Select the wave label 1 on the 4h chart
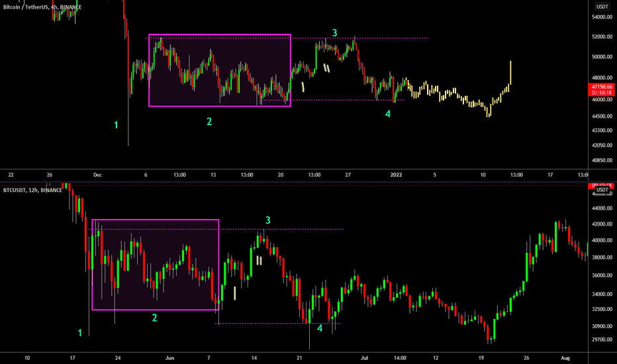Image resolution: width=617 pixels, height=364 pixels. pyautogui.click(x=116, y=125)
